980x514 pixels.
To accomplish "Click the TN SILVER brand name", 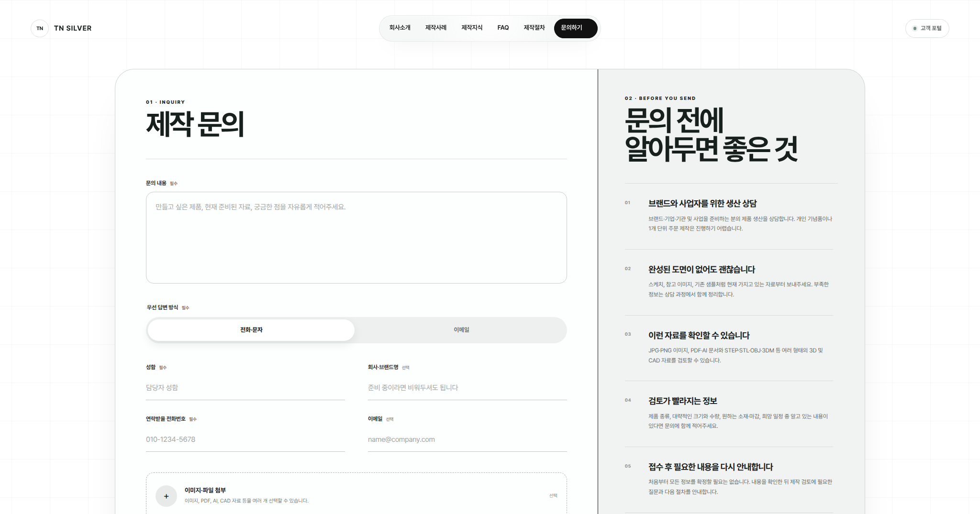I will tap(73, 28).
